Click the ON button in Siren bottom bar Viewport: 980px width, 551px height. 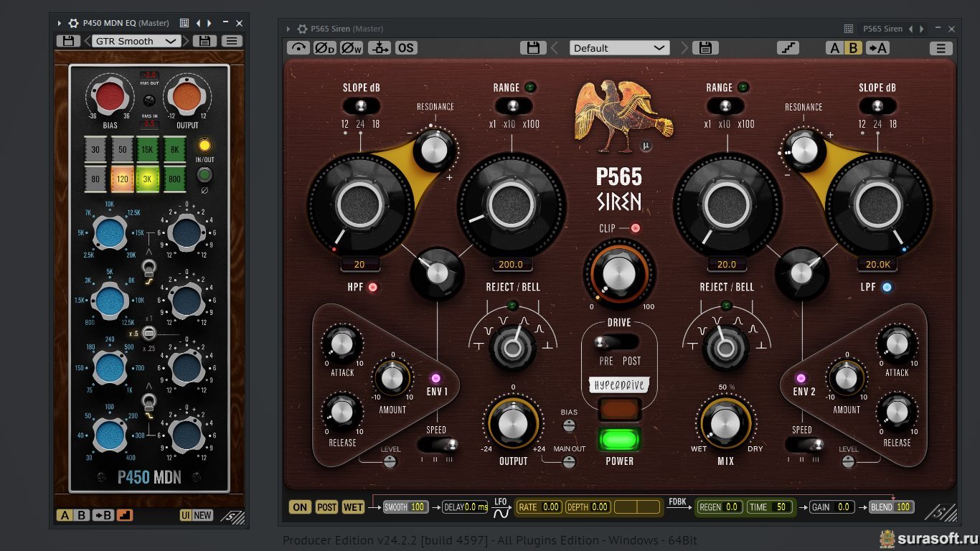[x=300, y=507]
